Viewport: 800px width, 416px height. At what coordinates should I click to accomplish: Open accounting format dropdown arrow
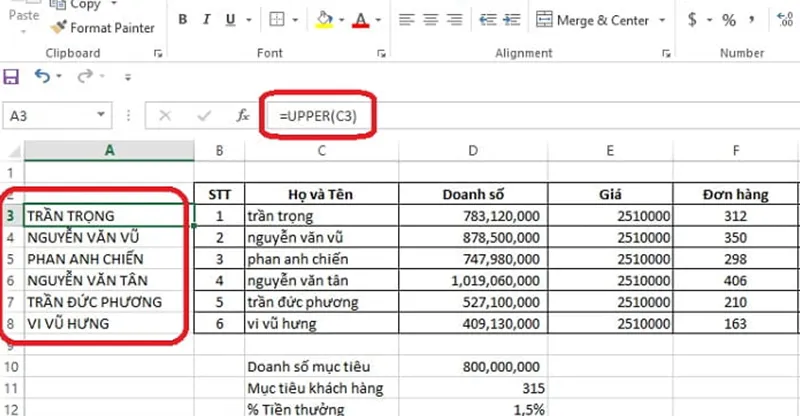(710, 20)
